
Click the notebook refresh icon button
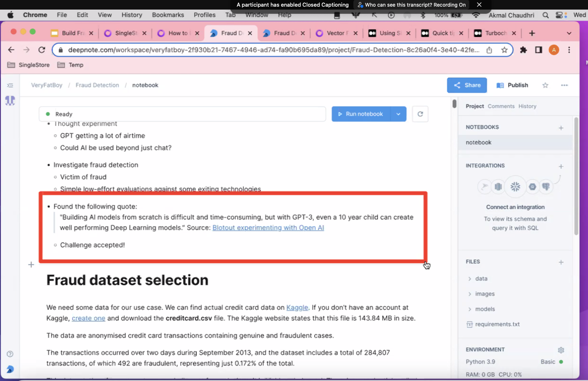[420, 114]
